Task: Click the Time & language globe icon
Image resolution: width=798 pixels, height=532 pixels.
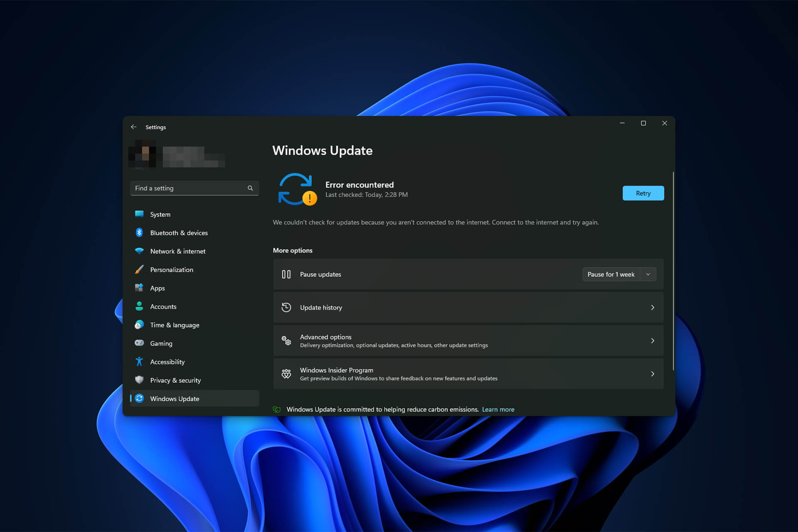Action: click(139, 325)
